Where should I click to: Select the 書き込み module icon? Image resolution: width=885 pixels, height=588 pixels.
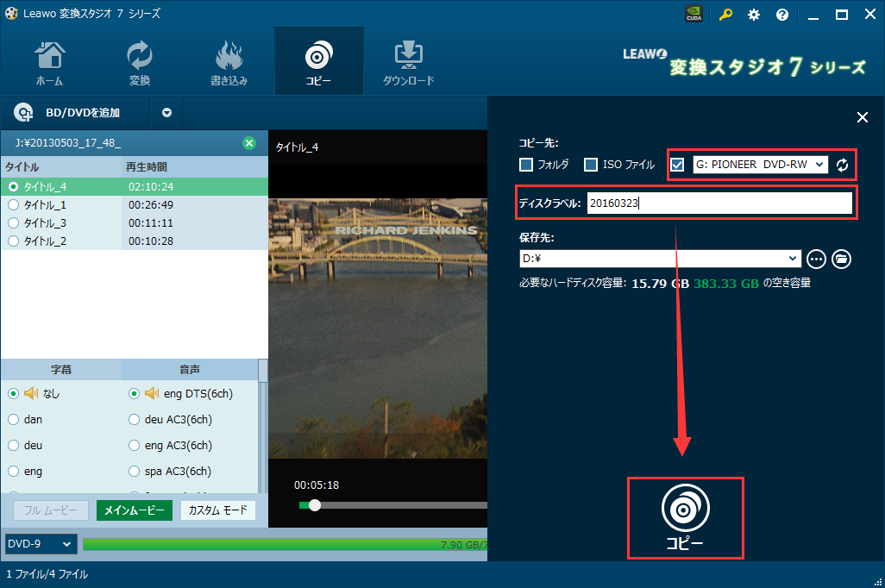coord(229,59)
